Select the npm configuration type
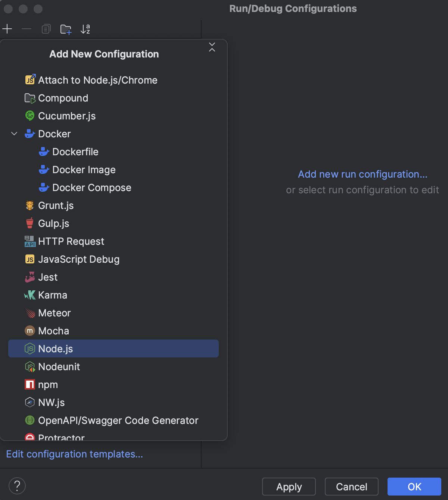The width and height of the screenshot is (448, 500). [48, 384]
